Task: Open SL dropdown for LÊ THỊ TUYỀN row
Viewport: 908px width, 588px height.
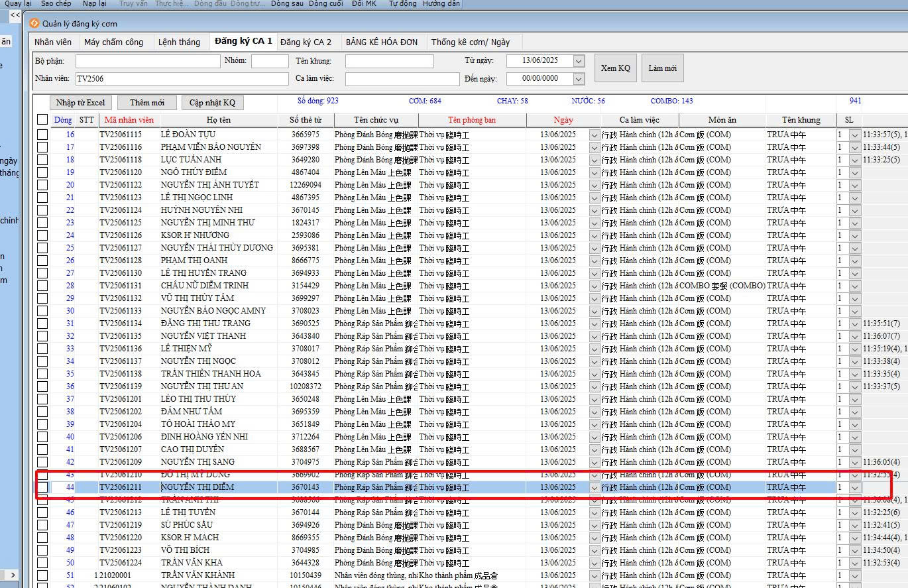Action: pyautogui.click(x=854, y=512)
